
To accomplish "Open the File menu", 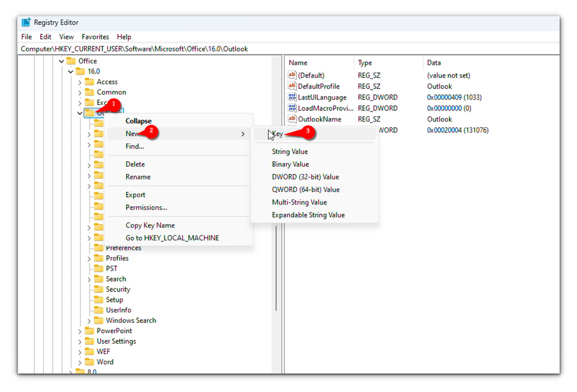I will click(26, 37).
